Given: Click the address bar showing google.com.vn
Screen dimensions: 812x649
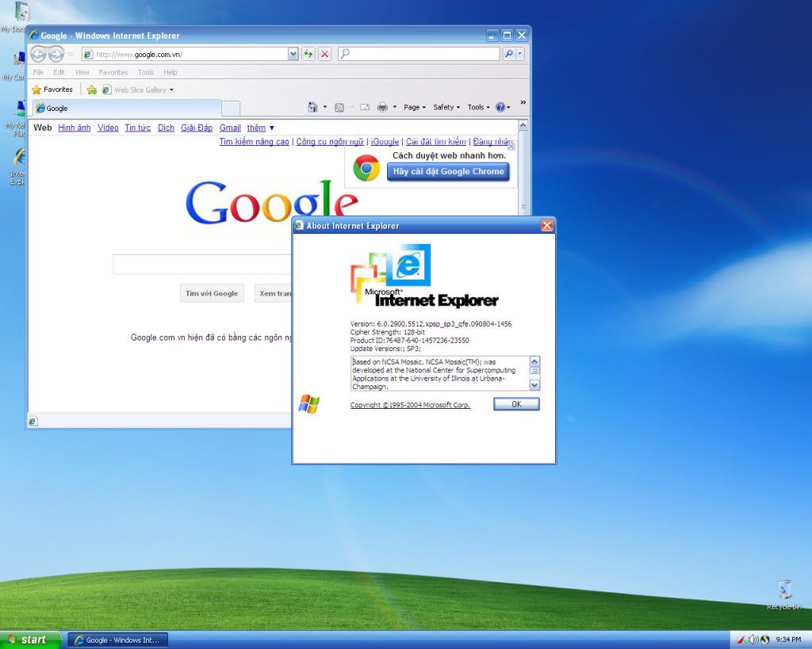Looking at the screenshot, I should click(x=184, y=54).
